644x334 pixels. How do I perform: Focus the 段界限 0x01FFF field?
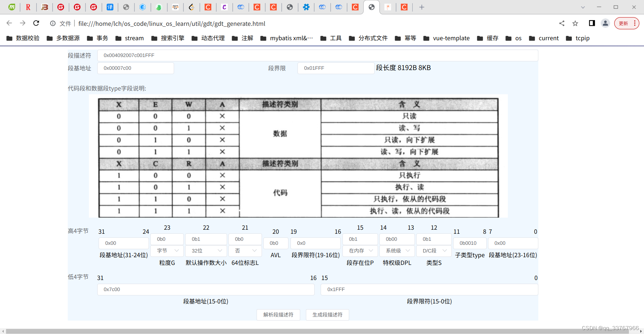coord(336,68)
